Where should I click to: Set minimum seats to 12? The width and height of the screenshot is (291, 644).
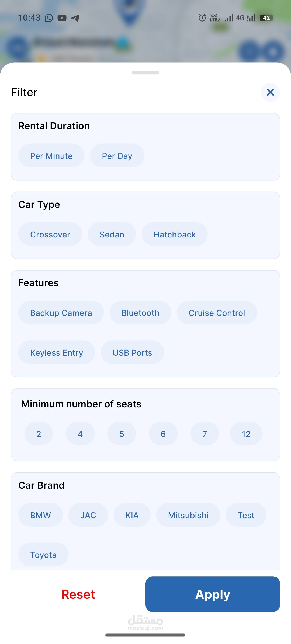click(246, 434)
